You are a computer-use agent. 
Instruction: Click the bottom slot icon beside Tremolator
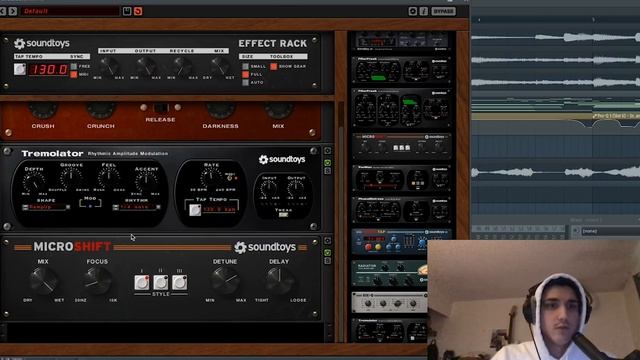click(327, 171)
